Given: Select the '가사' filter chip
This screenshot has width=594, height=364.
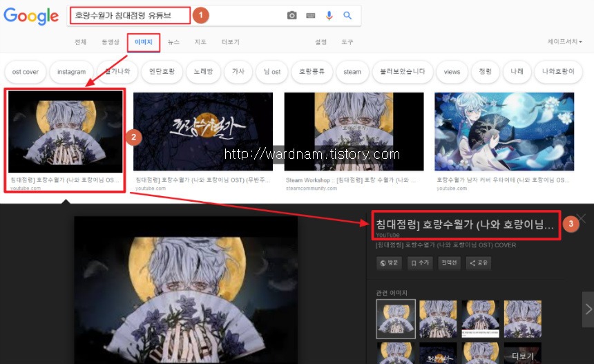Looking at the screenshot, I should click(x=238, y=72).
